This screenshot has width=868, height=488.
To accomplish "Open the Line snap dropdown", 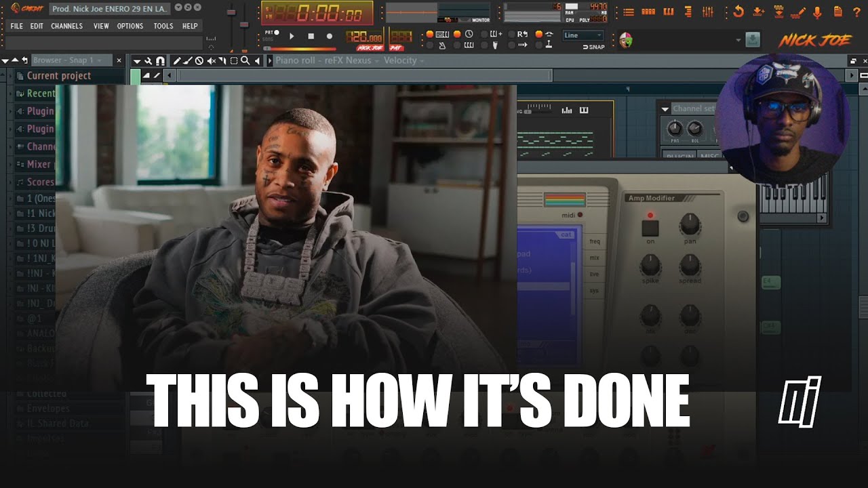I will click(x=583, y=35).
